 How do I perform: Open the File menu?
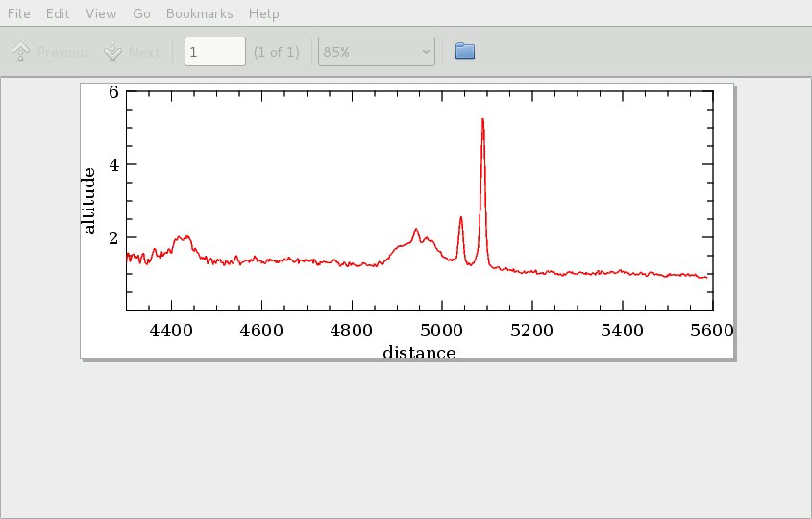(18, 13)
